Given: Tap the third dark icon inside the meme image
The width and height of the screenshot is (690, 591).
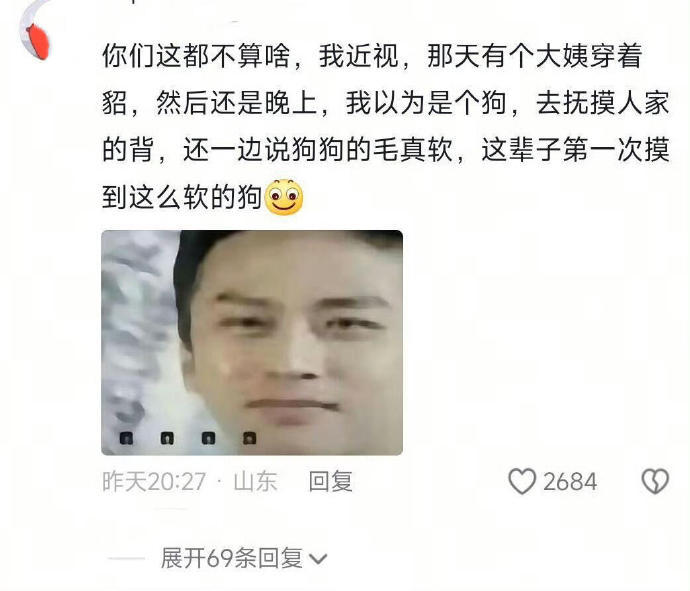Looking at the screenshot, I should [208, 438].
